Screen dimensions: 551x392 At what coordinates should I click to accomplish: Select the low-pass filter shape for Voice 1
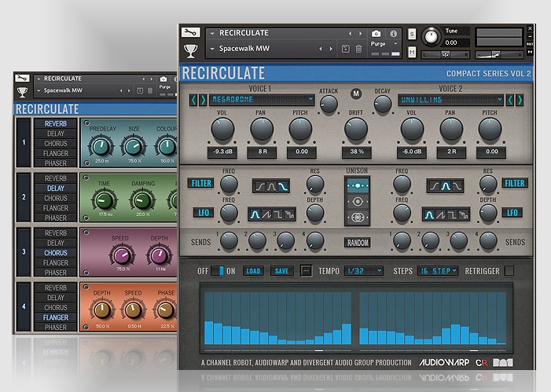[x=283, y=186]
